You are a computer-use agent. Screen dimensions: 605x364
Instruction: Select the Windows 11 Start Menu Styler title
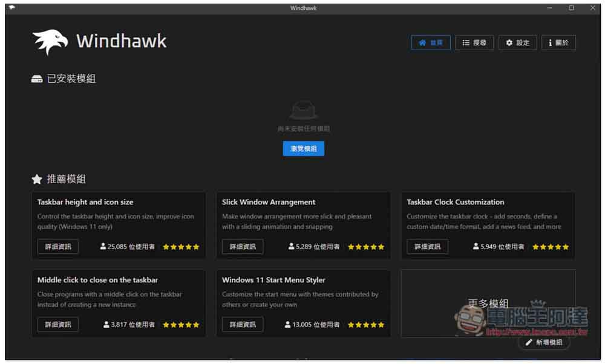pyautogui.click(x=273, y=280)
